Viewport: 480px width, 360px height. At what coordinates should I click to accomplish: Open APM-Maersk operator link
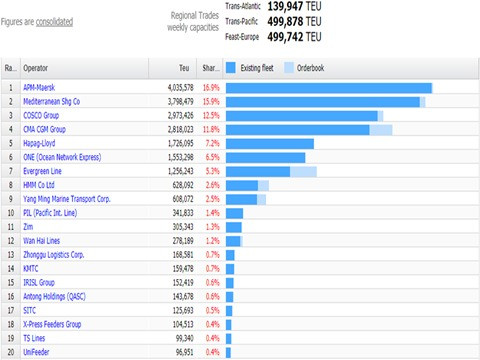click(39, 88)
